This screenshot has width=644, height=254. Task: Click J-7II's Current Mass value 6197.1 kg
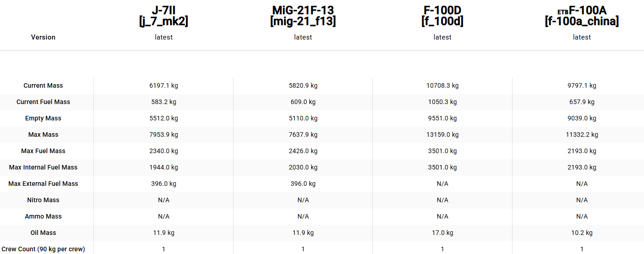[163, 85]
